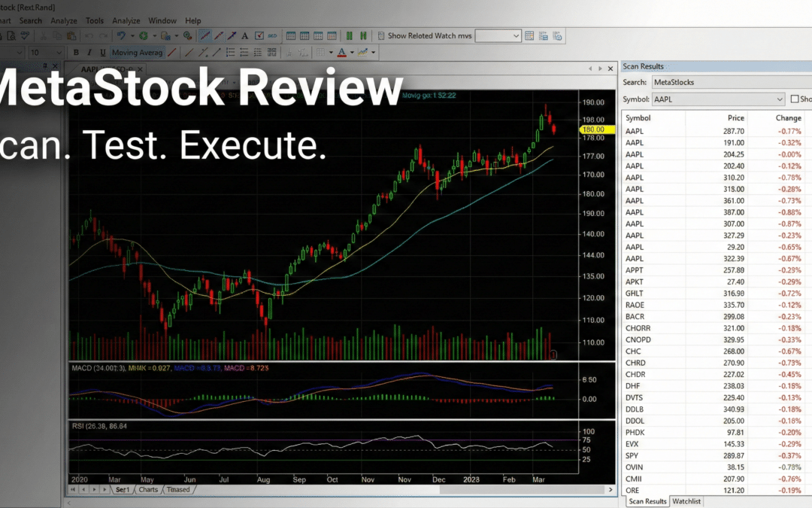Toggle italic formatting I button
Image resolution: width=812 pixels, height=508 pixels.
pos(89,53)
